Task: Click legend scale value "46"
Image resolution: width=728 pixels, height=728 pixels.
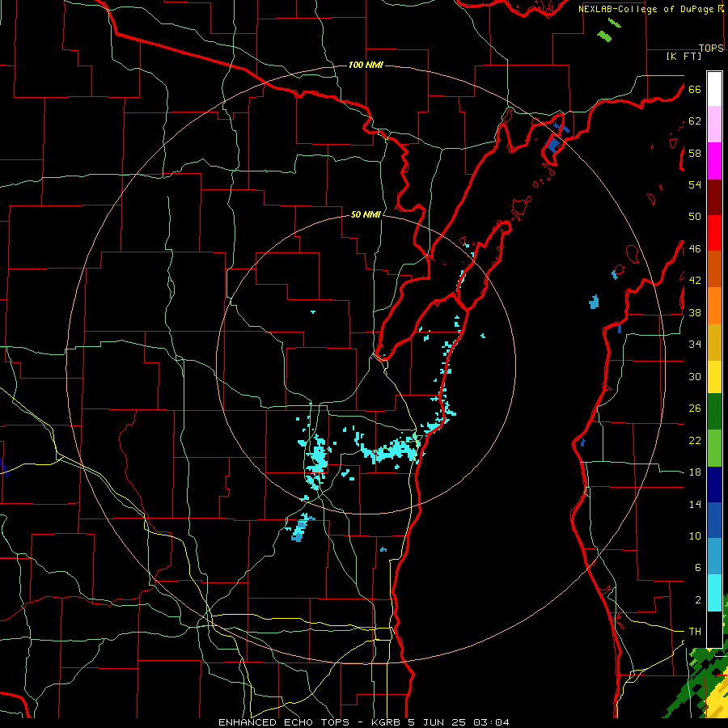Action: 695,248
